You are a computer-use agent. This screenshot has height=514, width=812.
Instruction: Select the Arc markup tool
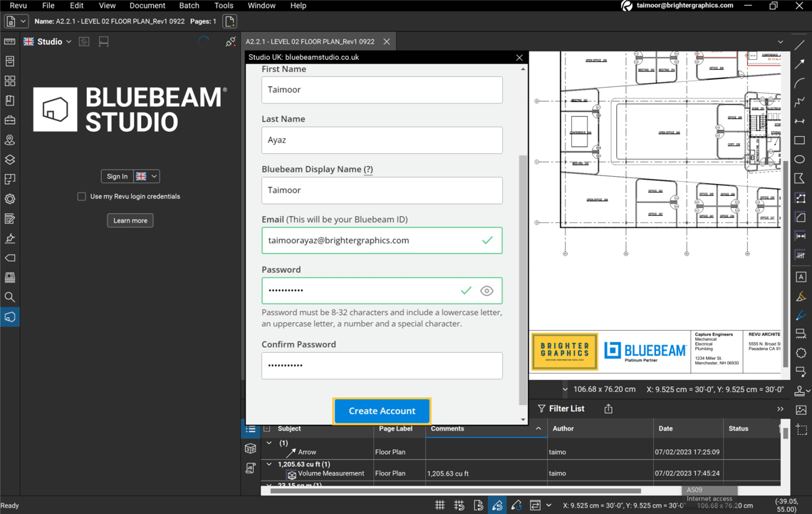[800, 83]
